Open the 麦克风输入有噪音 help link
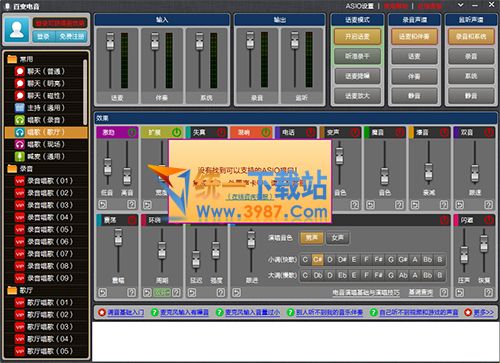Viewport: 500px width, 363px height. pos(184,313)
